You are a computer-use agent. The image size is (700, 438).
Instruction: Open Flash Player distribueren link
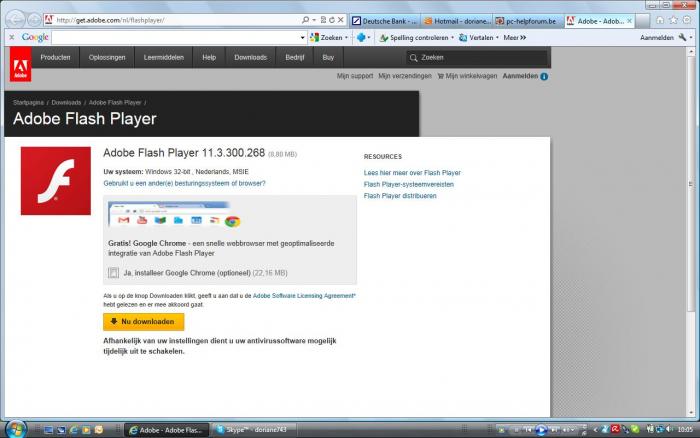click(x=400, y=196)
